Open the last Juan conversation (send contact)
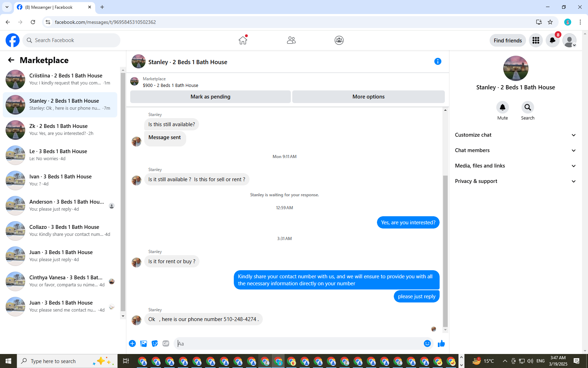The height and width of the screenshot is (368, 588). [x=60, y=307]
